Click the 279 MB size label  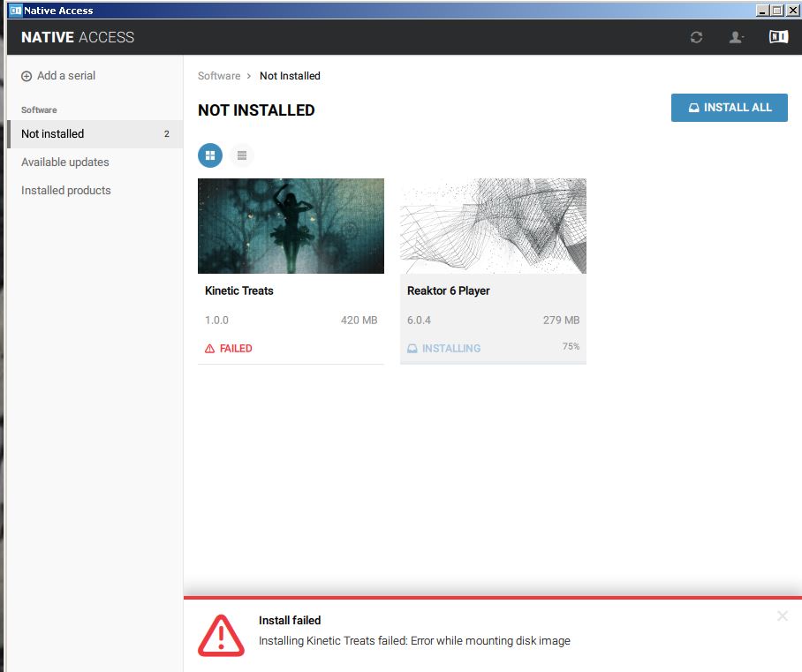click(561, 321)
